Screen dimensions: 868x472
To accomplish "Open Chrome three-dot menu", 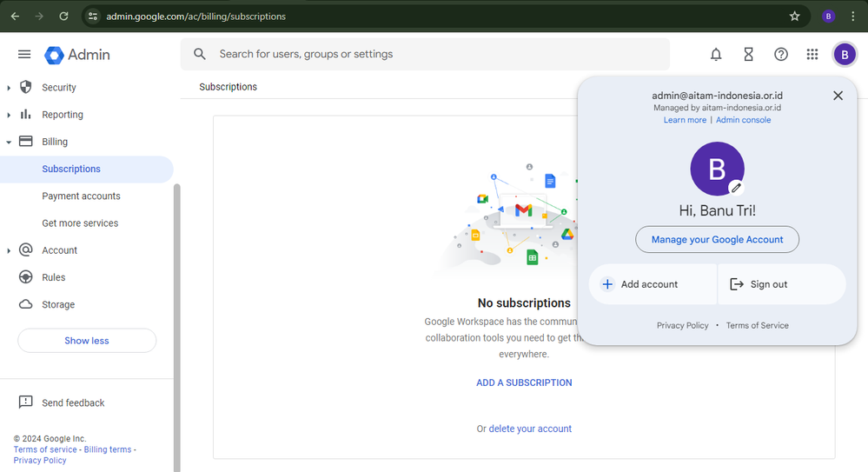I will [x=852, y=16].
